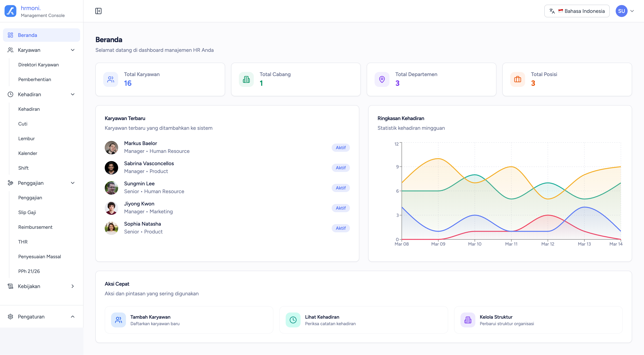This screenshot has width=644, height=355.
Task: Click the Kehadiran clock icon in sidebar
Action: pos(10,94)
